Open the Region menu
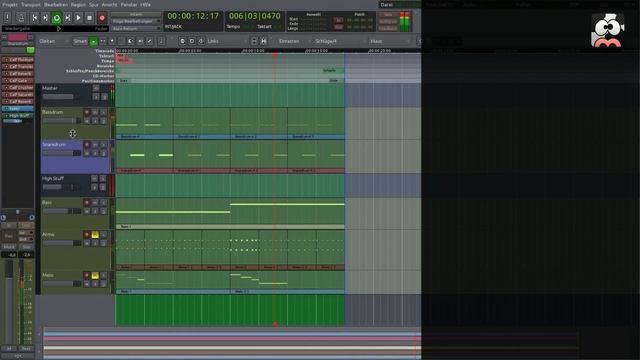Image resolution: width=640 pixels, height=360 pixels. coord(78,4)
